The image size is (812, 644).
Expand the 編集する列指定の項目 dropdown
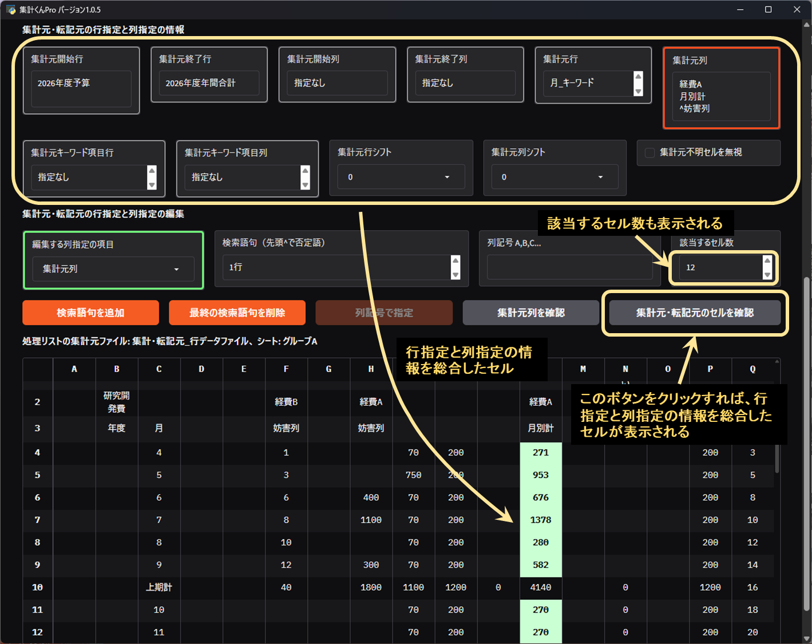click(113, 269)
